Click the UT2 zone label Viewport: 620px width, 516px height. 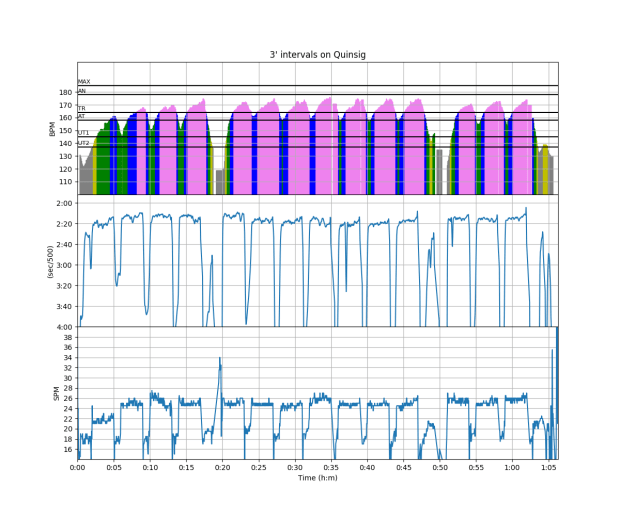point(84,143)
